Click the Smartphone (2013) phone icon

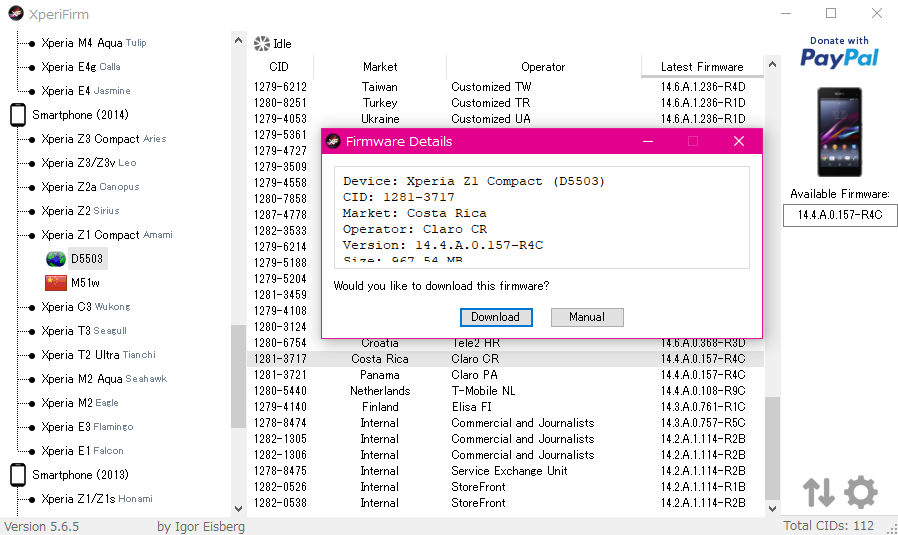pos(18,475)
